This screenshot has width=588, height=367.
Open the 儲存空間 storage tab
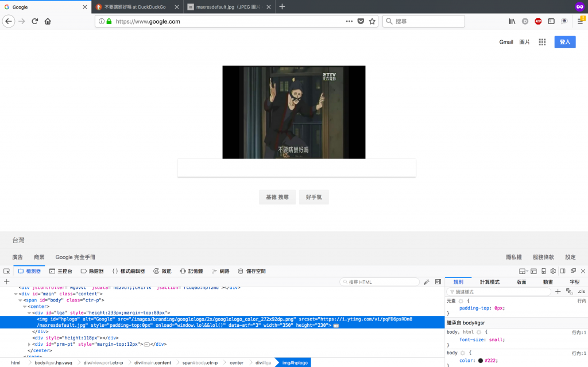coord(252,271)
